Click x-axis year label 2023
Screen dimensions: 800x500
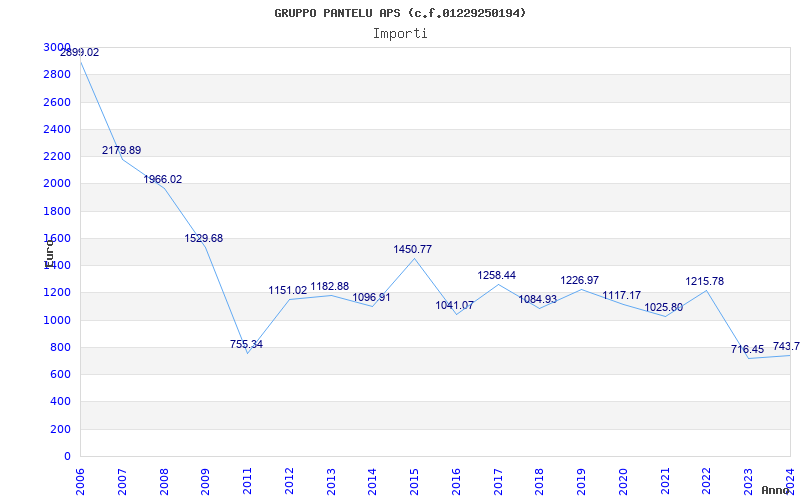pyautogui.click(x=748, y=482)
